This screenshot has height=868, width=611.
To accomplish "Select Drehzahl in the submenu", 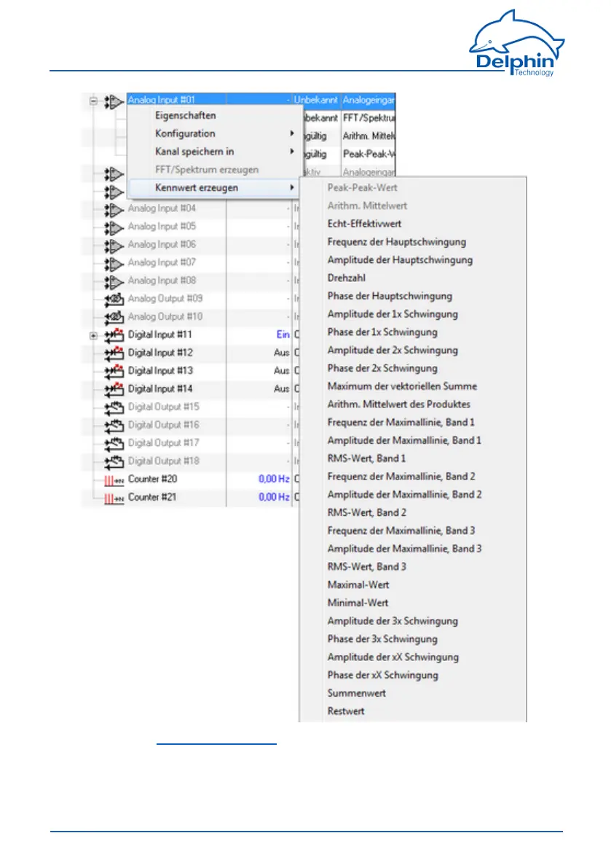I will (x=413, y=278).
